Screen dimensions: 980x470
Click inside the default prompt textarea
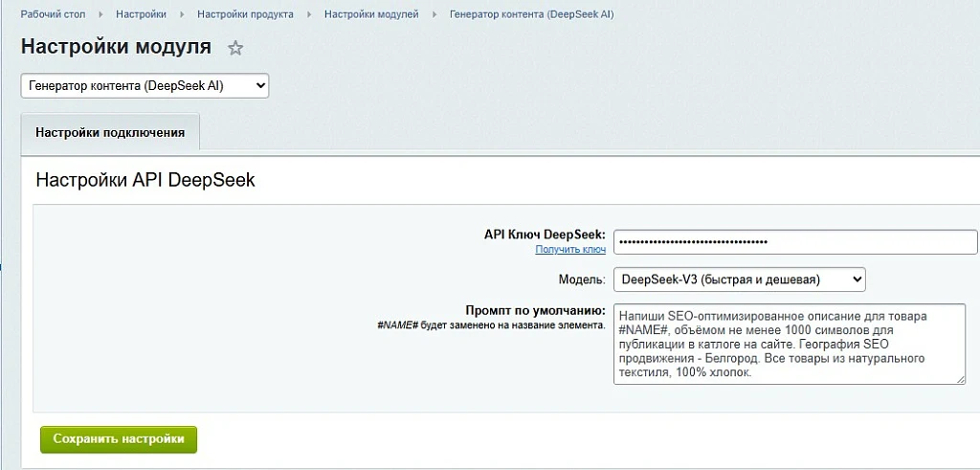(x=790, y=344)
